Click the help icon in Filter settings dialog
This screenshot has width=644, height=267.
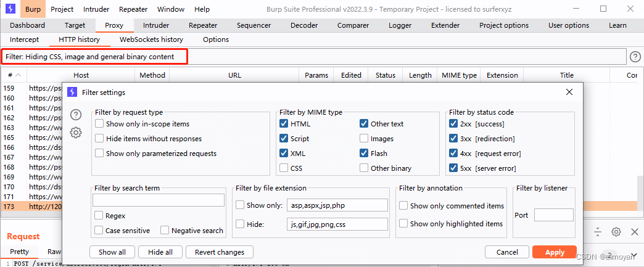tap(76, 115)
